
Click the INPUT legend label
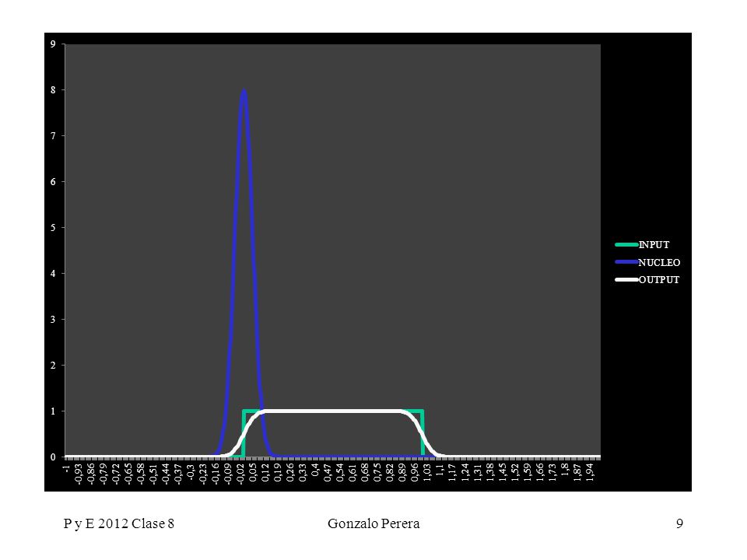pyautogui.click(x=654, y=245)
